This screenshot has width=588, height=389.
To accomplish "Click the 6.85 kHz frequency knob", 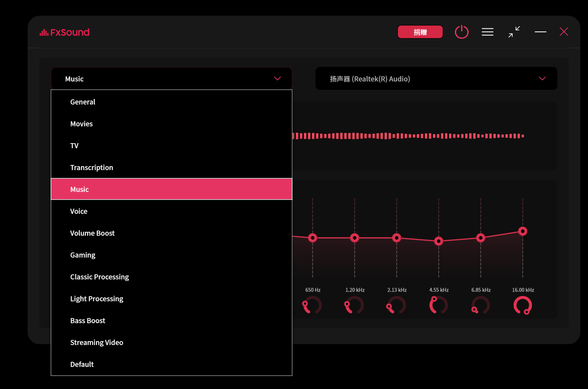I will point(481,305).
